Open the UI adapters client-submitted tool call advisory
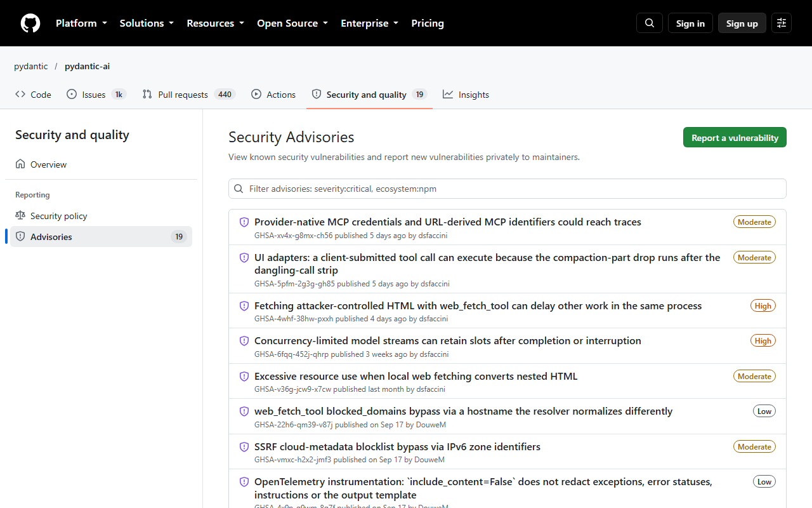Screen dimensions: 812x508 [x=487, y=264]
